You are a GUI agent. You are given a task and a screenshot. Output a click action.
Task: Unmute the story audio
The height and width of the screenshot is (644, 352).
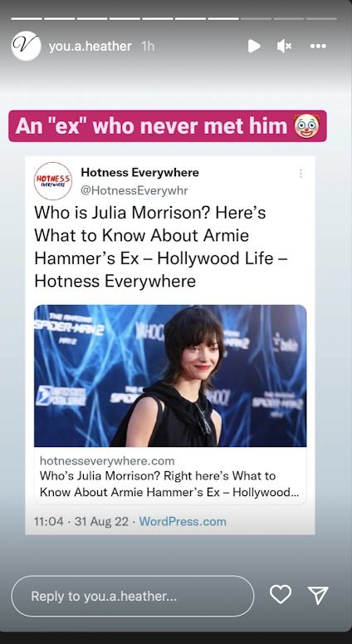(x=284, y=46)
